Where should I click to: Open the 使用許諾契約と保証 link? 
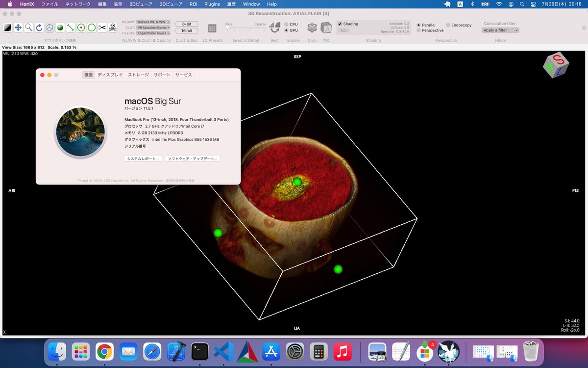click(x=180, y=181)
